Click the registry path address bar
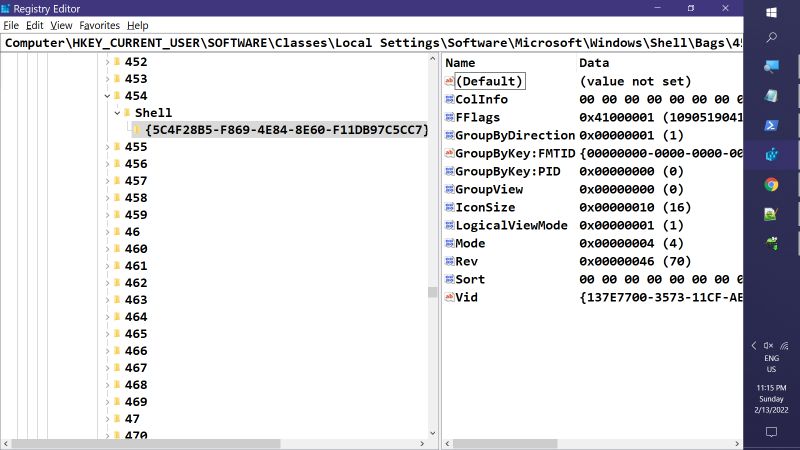 coord(371,43)
